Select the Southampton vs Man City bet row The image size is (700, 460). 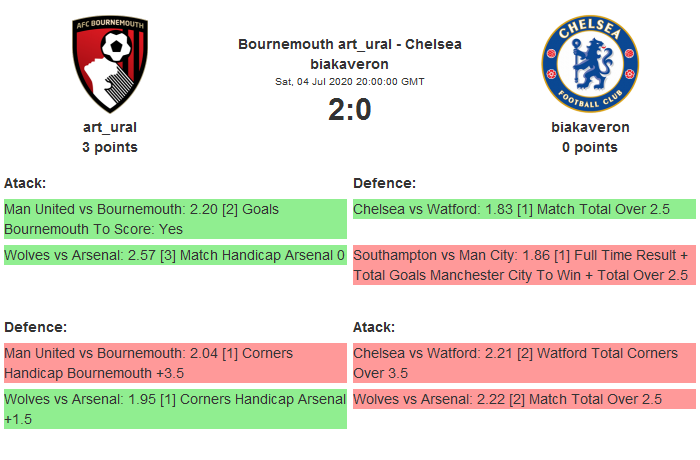(x=524, y=265)
